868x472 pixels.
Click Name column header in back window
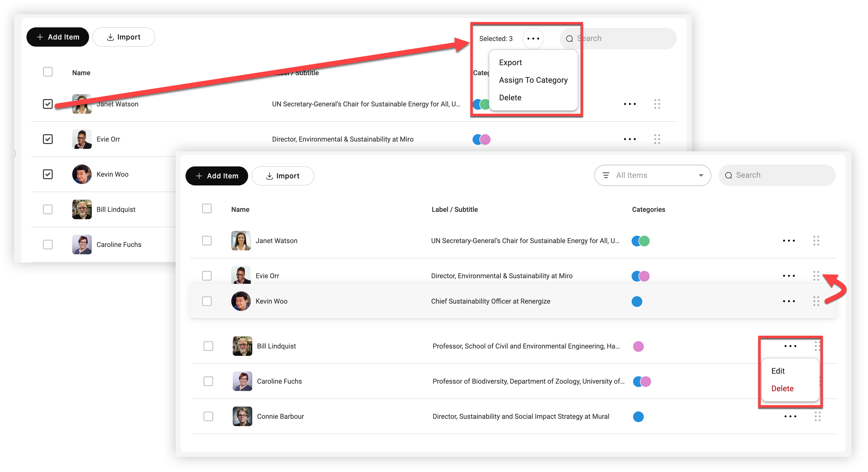point(81,73)
